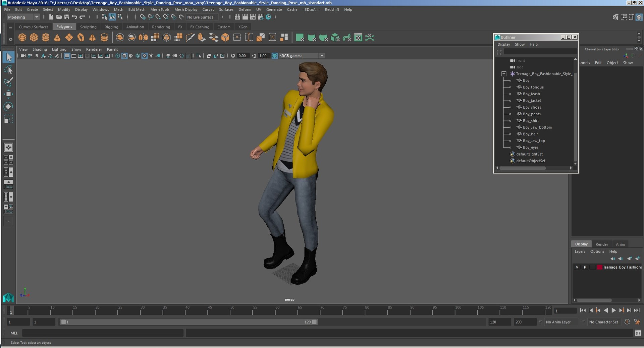
Task: Create a polygon cylinder from the shelf
Action: tap(46, 38)
